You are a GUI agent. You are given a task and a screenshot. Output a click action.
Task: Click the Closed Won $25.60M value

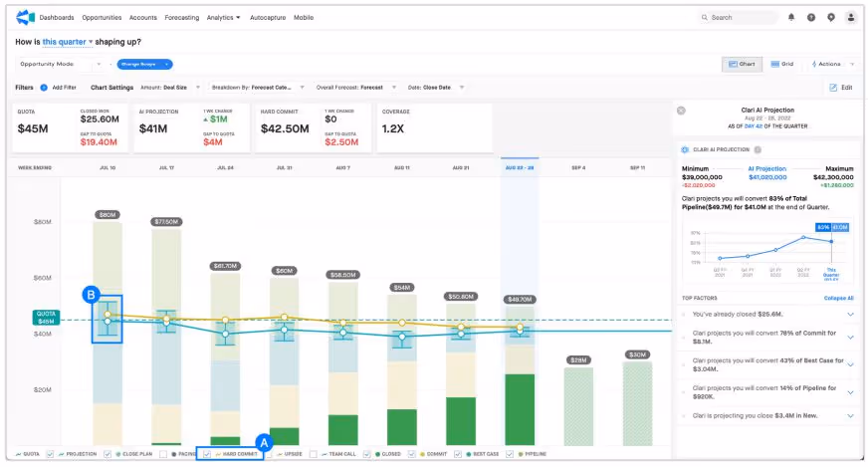100,119
